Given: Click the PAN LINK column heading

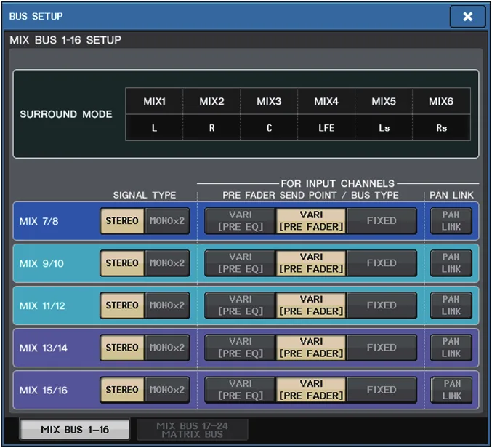Looking at the screenshot, I should (x=451, y=195).
